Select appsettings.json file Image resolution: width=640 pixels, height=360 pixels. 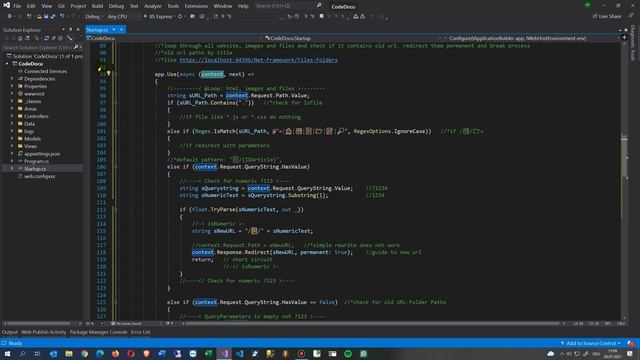(x=42, y=154)
